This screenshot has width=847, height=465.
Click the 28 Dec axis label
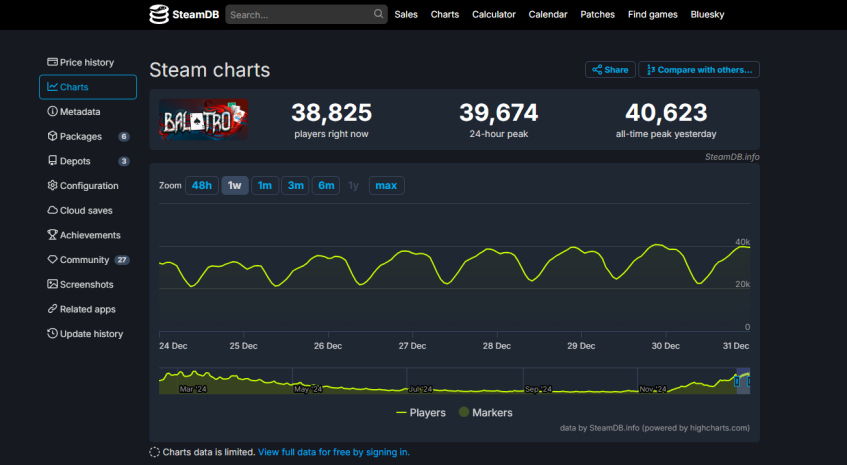(x=497, y=346)
